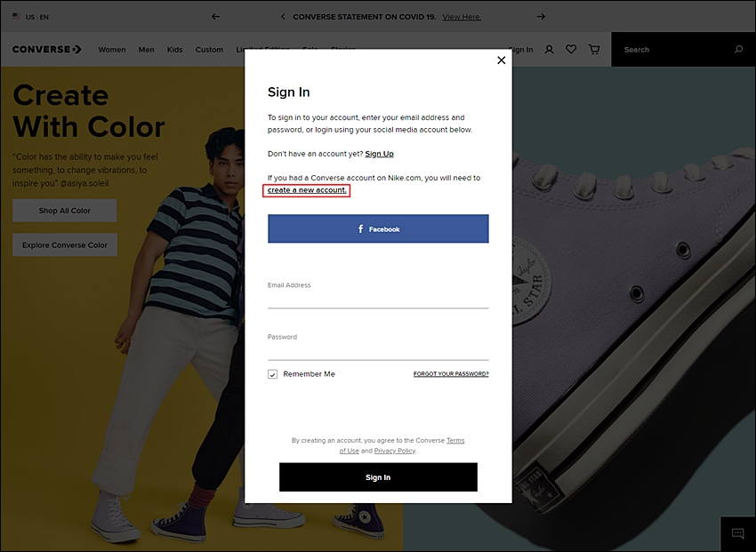Open the chat bubble icon
756x552 pixels.
pyautogui.click(x=737, y=532)
